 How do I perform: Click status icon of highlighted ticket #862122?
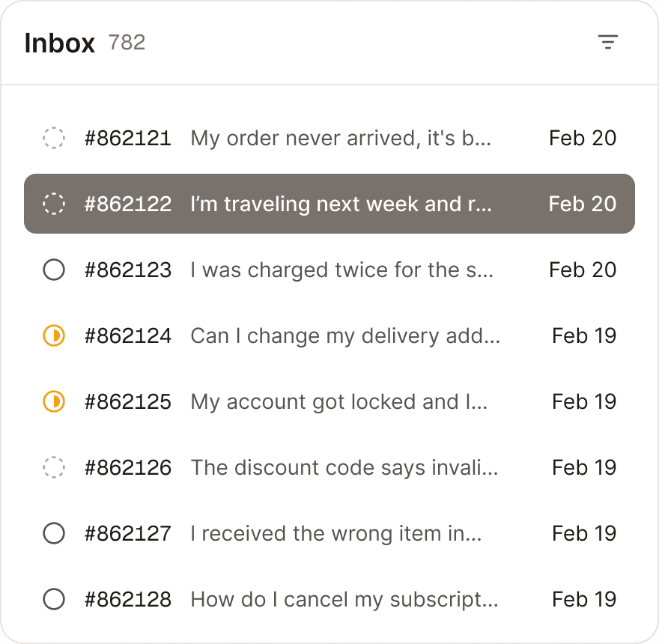tap(54, 204)
